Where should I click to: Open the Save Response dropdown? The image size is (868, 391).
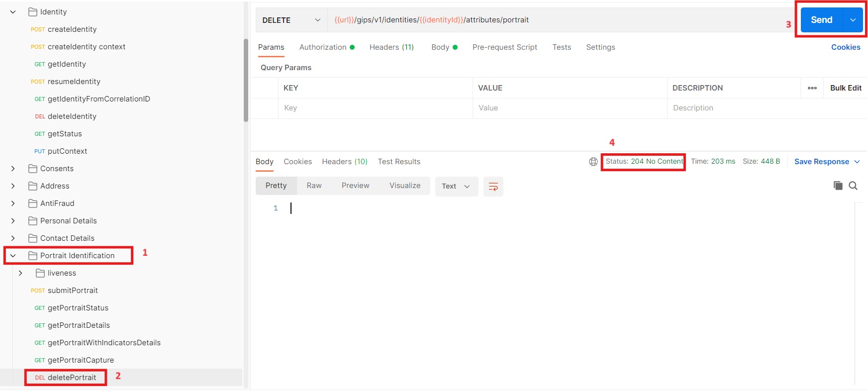[827, 162]
